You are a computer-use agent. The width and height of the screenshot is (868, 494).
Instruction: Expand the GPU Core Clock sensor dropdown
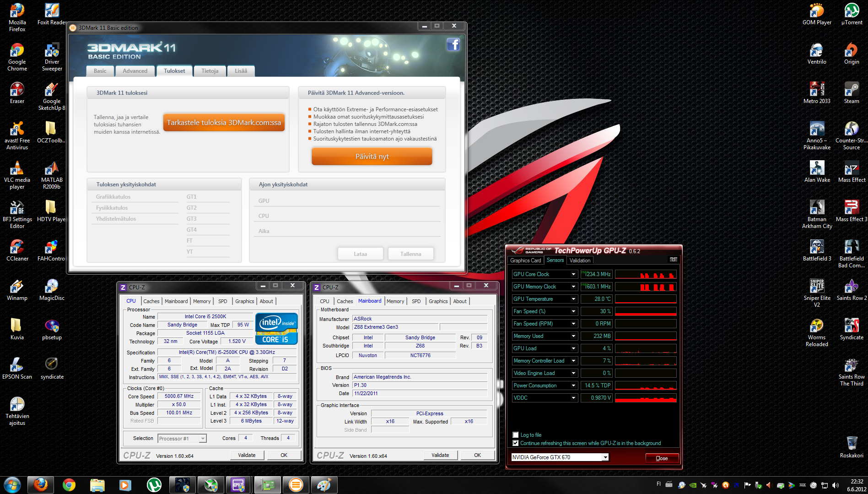click(x=573, y=274)
